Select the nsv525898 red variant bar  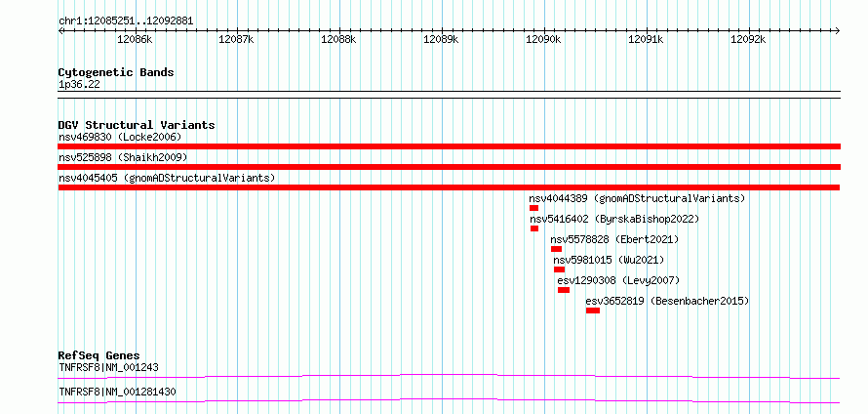450,167
